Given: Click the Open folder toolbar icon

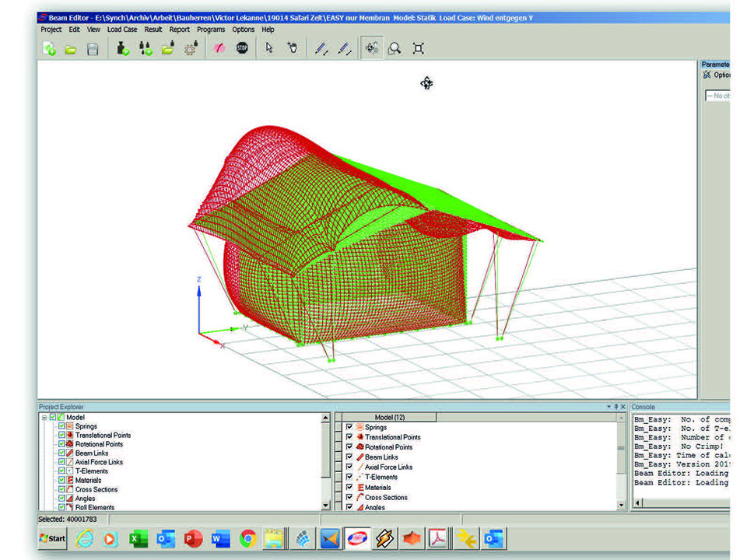Looking at the screenshot, I should 71,49.
